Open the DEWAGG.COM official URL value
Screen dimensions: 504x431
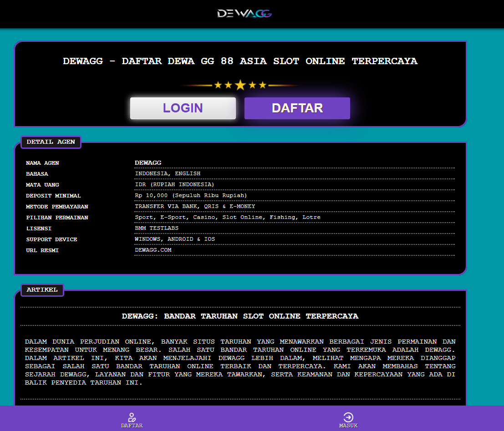point(153,250)
